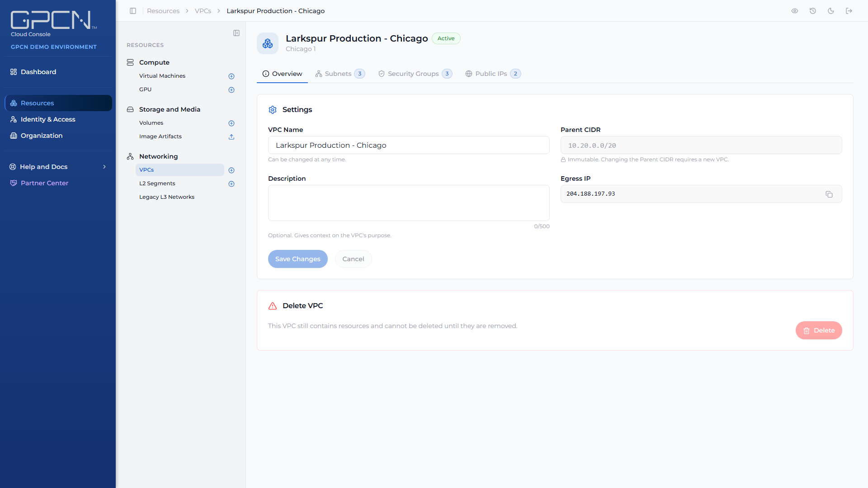Select Legacy L3 Networks item

[x=167, y=197]
